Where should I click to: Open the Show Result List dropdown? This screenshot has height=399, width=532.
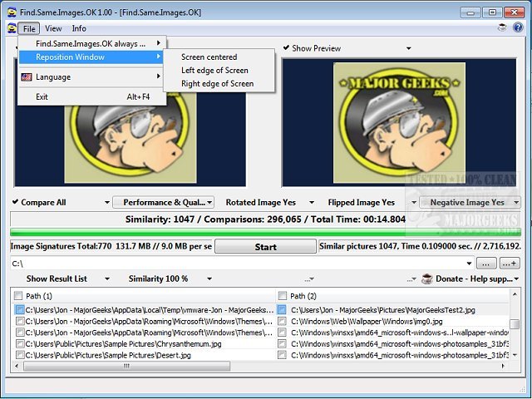click(x=107, y=279)
